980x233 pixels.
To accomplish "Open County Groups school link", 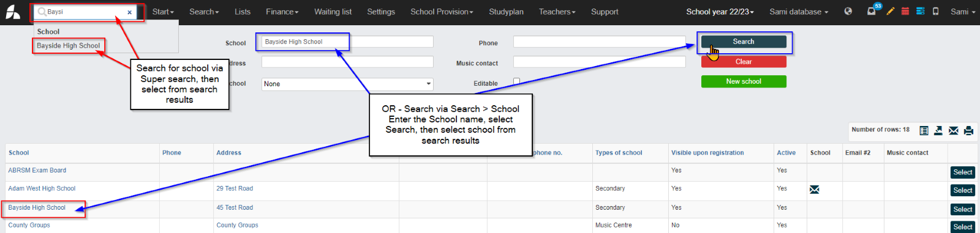I will tap(29, 226).
